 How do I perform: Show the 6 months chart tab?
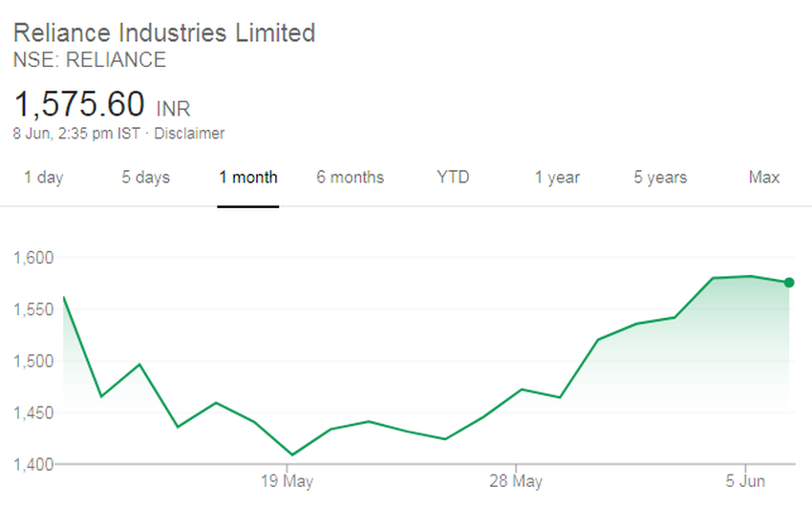[x=350, y=178]
